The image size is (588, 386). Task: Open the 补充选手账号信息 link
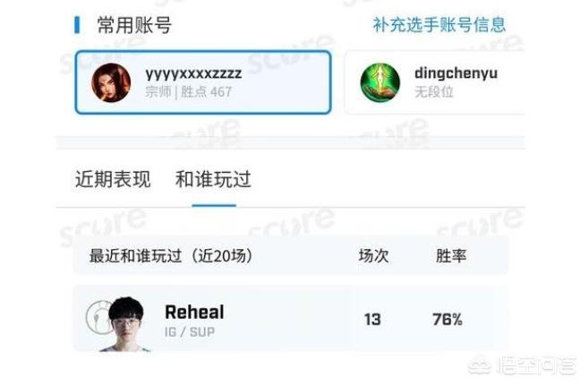pyautogui.click(x=439, y=25)
